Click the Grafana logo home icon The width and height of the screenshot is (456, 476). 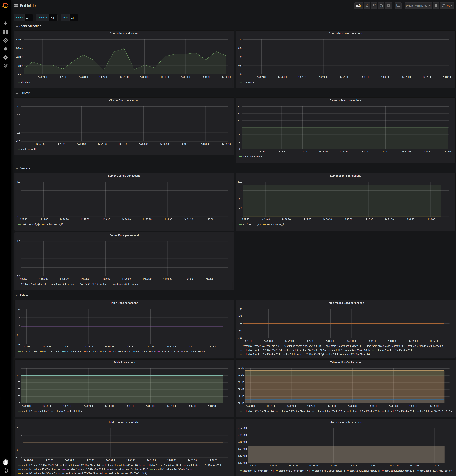coord(5,6)
